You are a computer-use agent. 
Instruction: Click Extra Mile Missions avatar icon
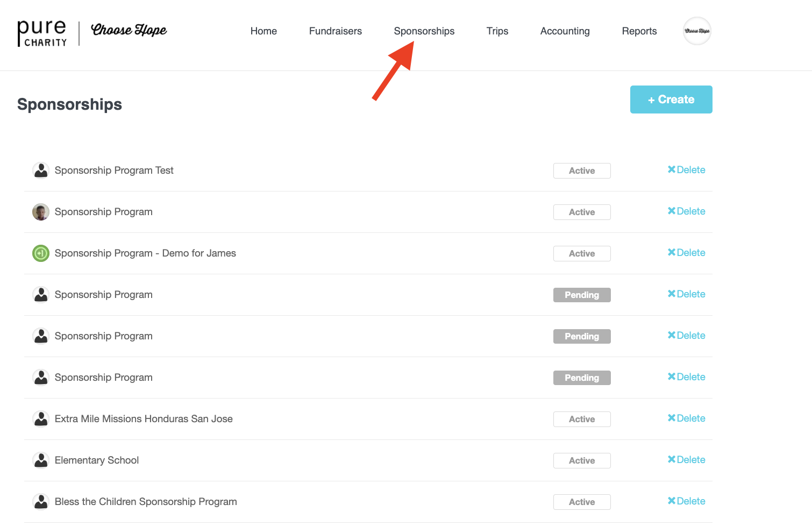point(41,419)
